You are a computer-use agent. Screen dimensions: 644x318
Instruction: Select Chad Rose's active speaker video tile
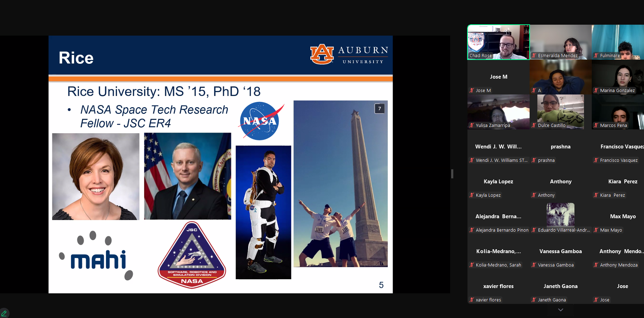tap(498, 42)
